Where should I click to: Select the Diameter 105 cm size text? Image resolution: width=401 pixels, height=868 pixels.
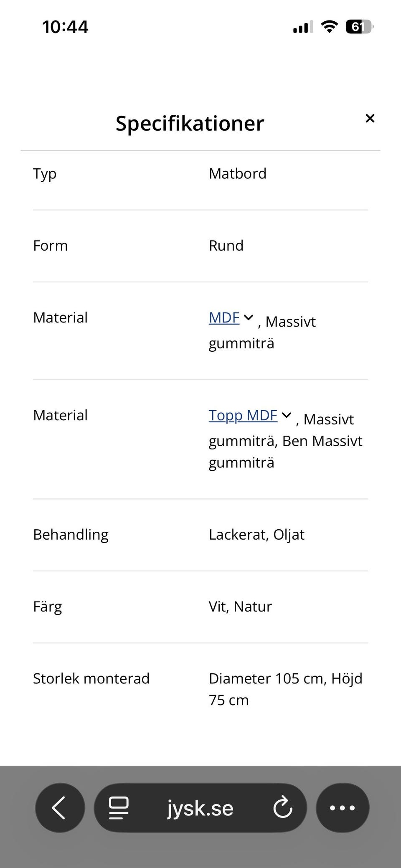(266, 678)
